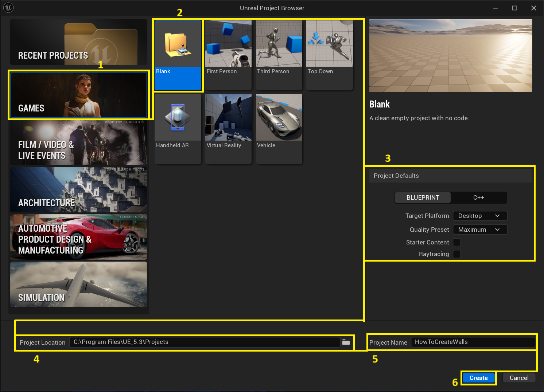This screenshot has height=392, width=544.
Task: Choose the First Person template
Action: [x=228, y=55]
